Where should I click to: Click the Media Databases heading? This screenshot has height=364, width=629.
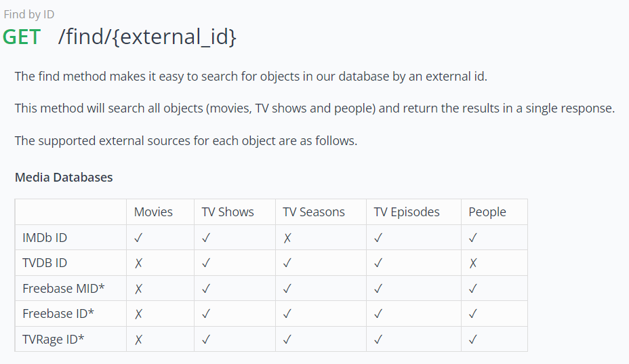tap(64, 178)
